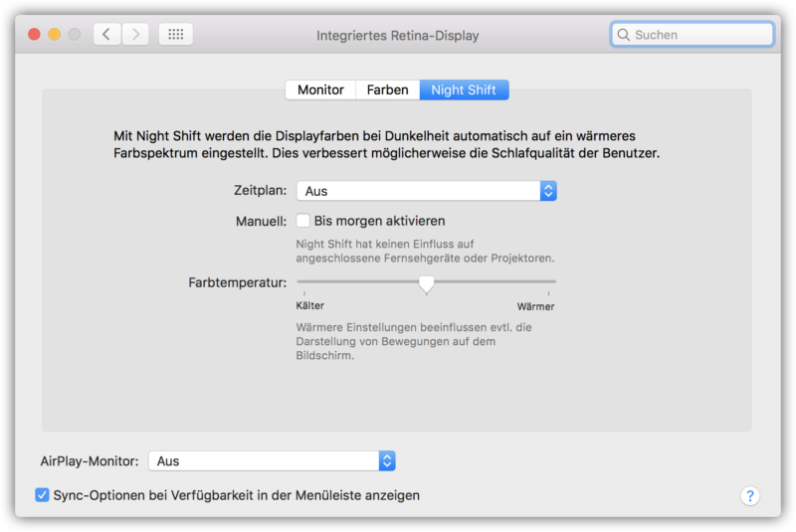Image resolution: width=796 pixels, height=532 pixels.
Task: Click the magnifier icon in search field
Action: click(624, 35)
